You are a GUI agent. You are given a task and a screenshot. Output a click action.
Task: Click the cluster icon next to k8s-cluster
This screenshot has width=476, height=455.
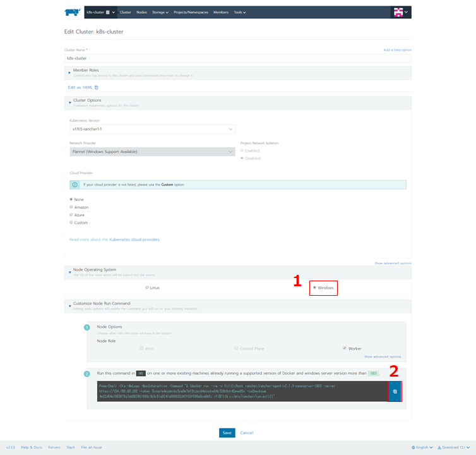pyautogui.click(x=107, y=13)
